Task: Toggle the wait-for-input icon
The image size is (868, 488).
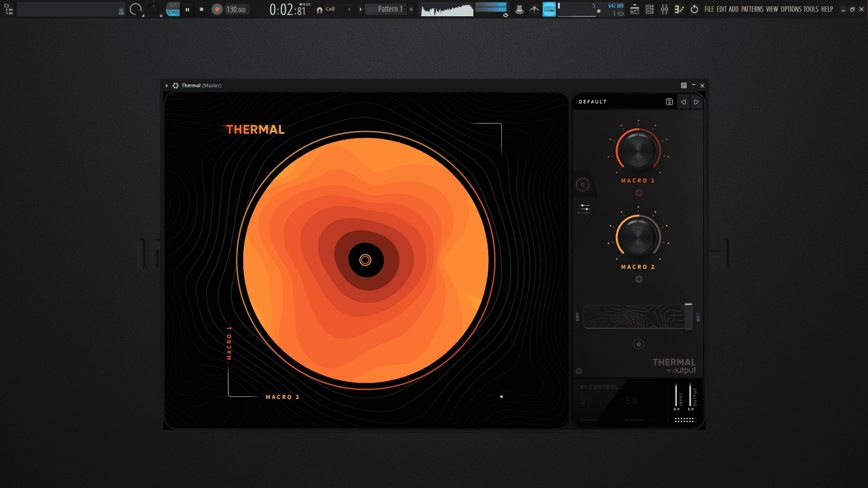Action: point(534,9)
